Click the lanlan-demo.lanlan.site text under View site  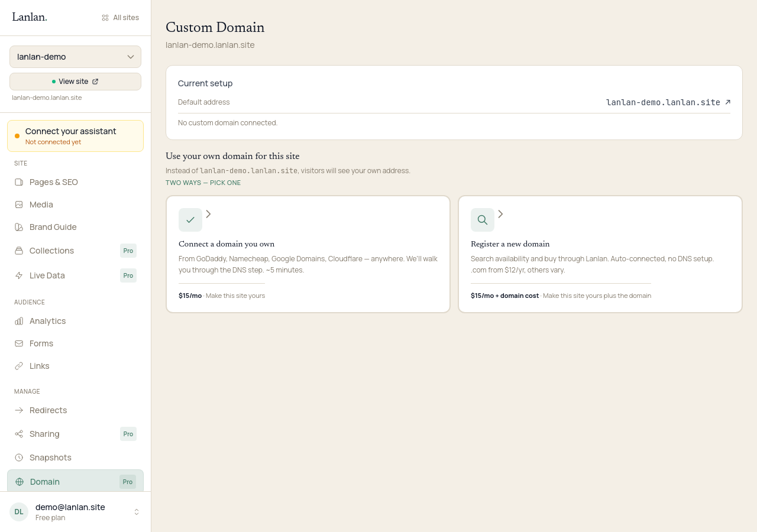[47, 98]
